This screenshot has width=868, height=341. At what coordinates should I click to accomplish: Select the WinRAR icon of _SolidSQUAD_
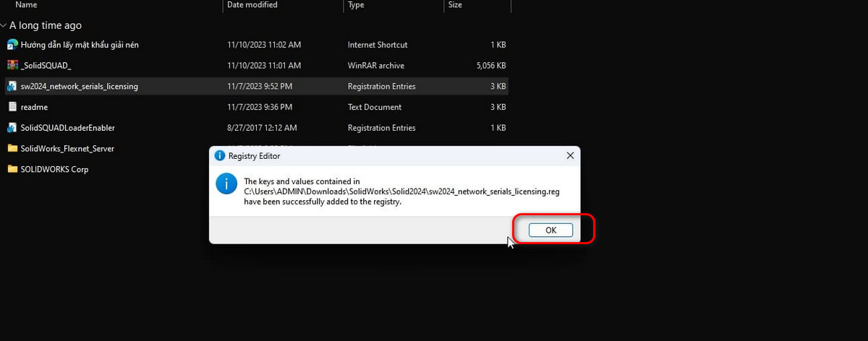(12, 66)
